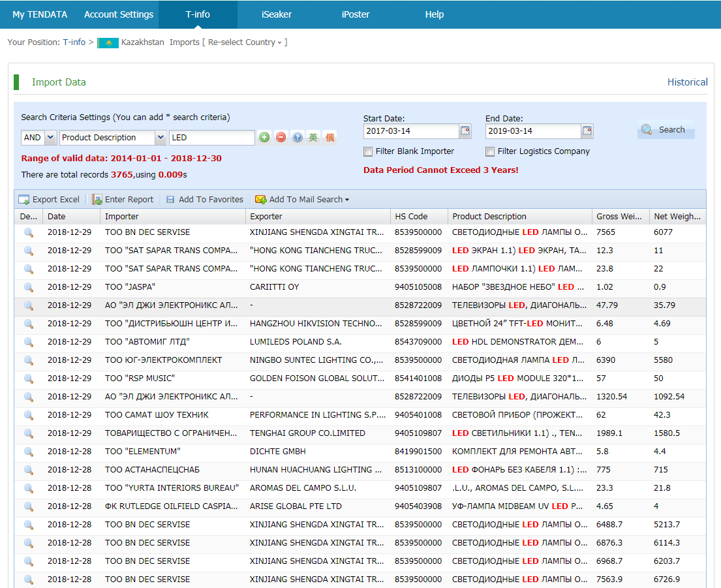The image size is (721, 588).
Task: Expand the Product Description field dropdown
Action: (161, 138)
